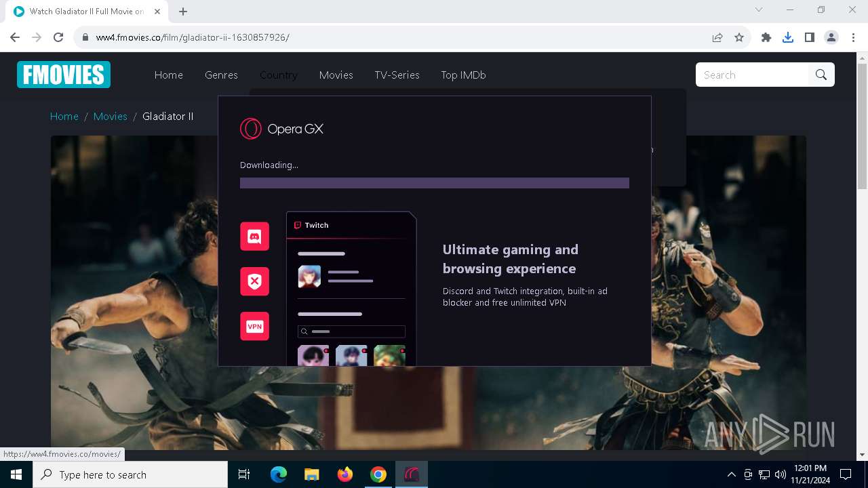The image size is (868, 488).
Task: Share this page icon
Action: (717, 37)
